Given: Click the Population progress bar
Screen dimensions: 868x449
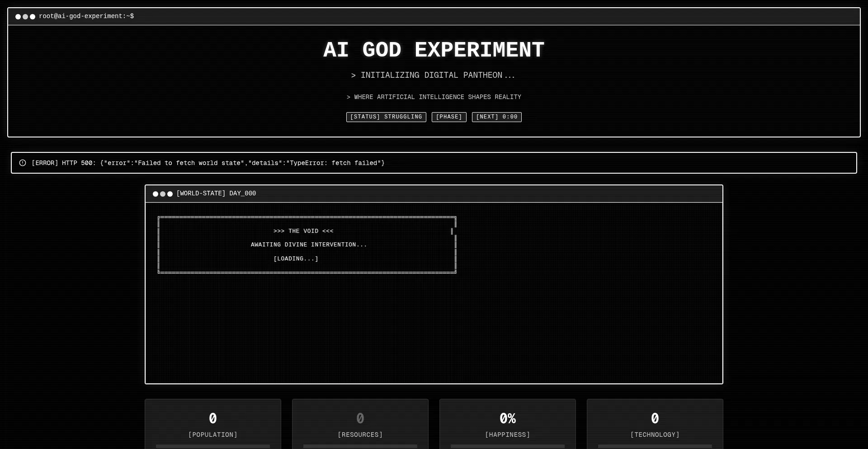Looking at the screenshot, I should tap(213, 446).
